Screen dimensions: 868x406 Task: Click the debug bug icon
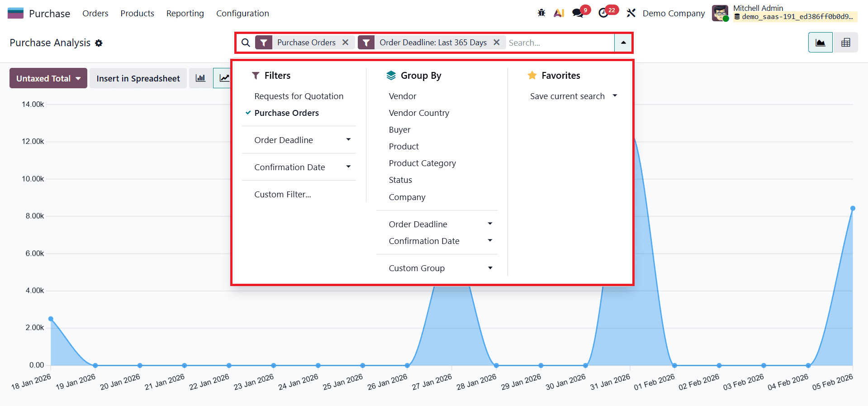pos(541,13)
